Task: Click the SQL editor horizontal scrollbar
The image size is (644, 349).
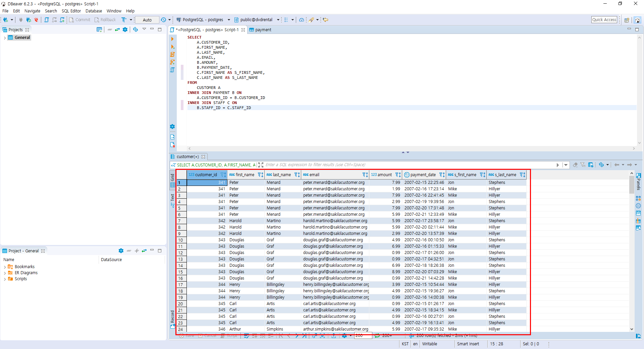Action: pos(412,148)
